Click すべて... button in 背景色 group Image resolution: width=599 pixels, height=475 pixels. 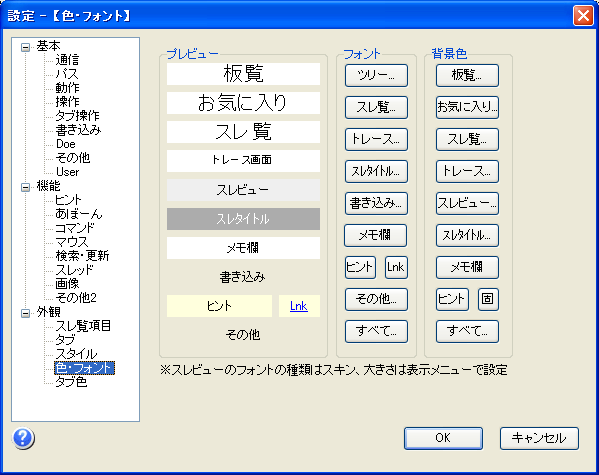click(467, 331)
